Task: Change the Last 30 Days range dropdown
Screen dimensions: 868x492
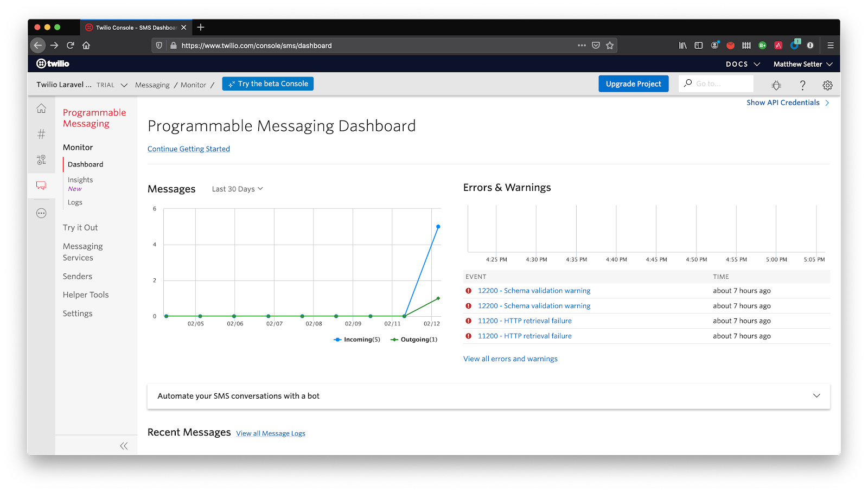Action: click(x=237, y=189)
